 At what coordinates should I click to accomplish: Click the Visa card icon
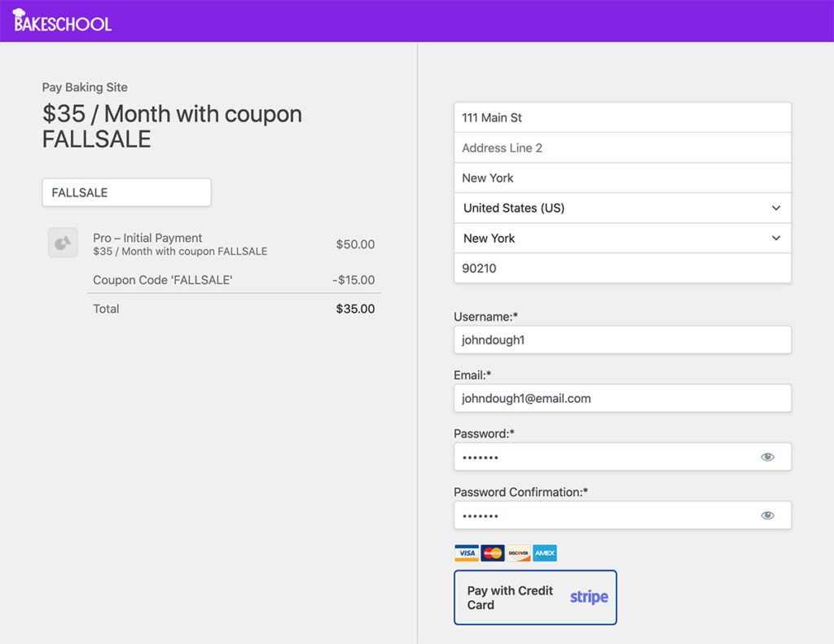pyautogui.click(x=466, y=554)
